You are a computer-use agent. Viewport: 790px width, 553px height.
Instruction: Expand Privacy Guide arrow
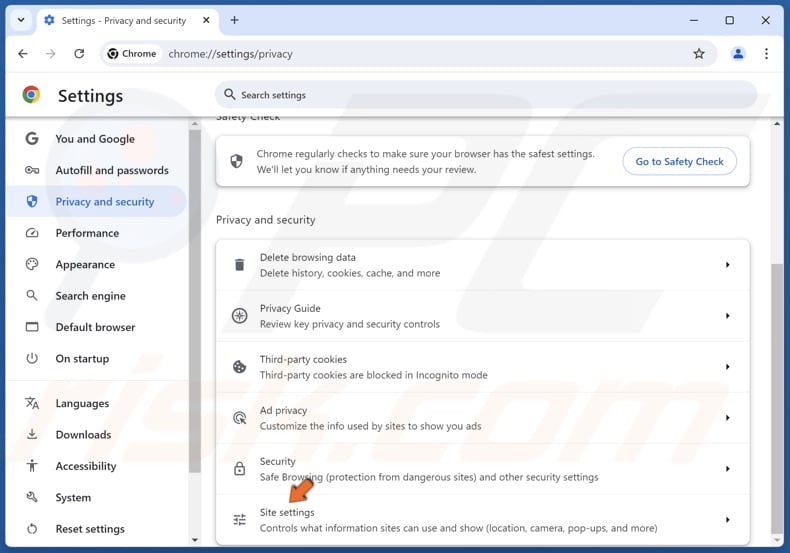(728, 316)
